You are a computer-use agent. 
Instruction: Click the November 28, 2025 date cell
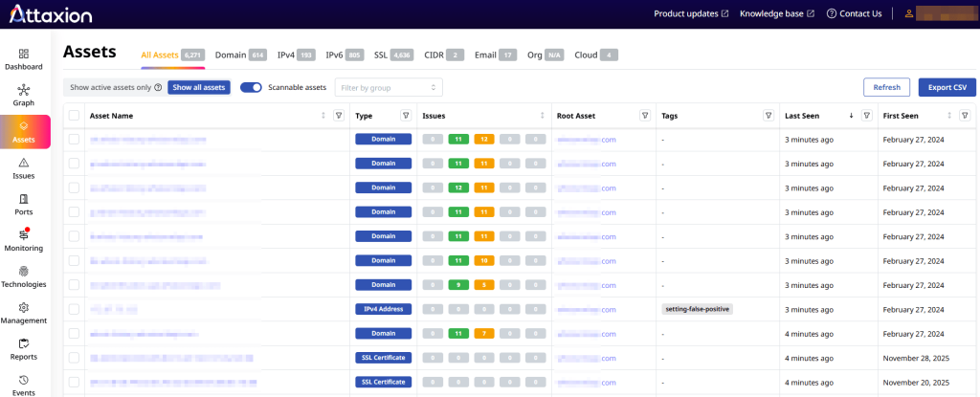coord(916,358)
